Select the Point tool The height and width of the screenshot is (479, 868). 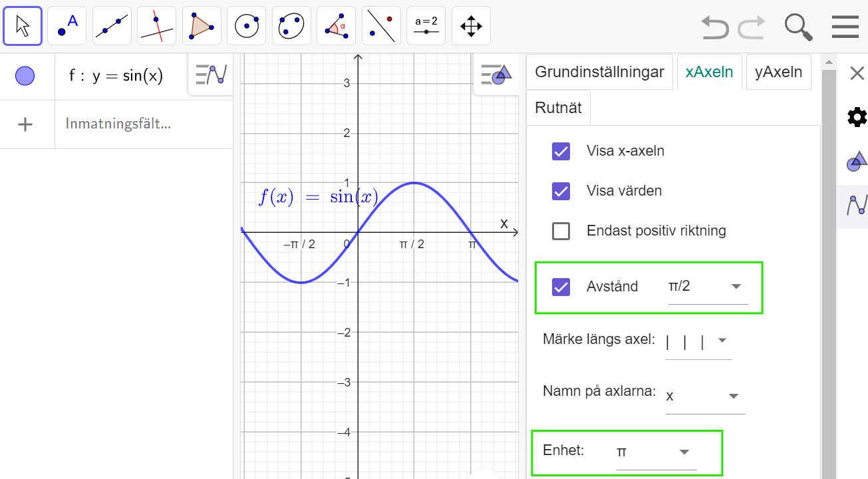[x=67, y=25]
